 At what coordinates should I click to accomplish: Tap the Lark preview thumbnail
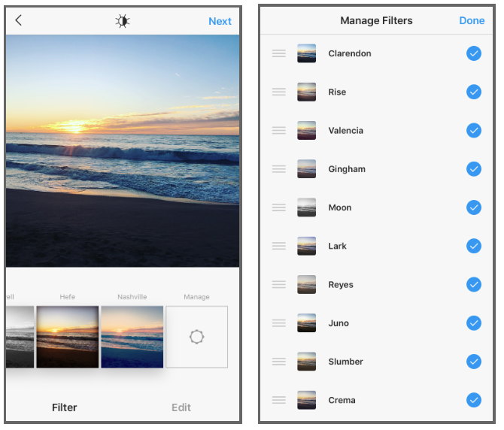306,246
